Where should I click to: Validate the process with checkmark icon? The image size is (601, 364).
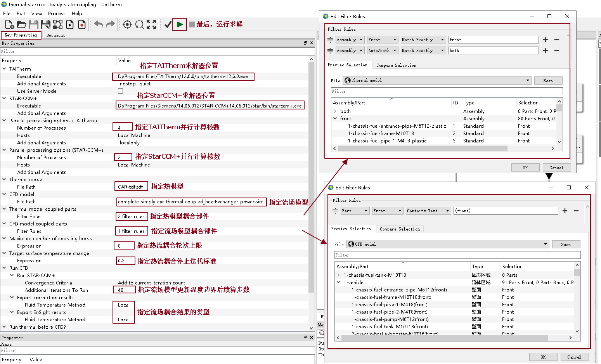[168, 24]
